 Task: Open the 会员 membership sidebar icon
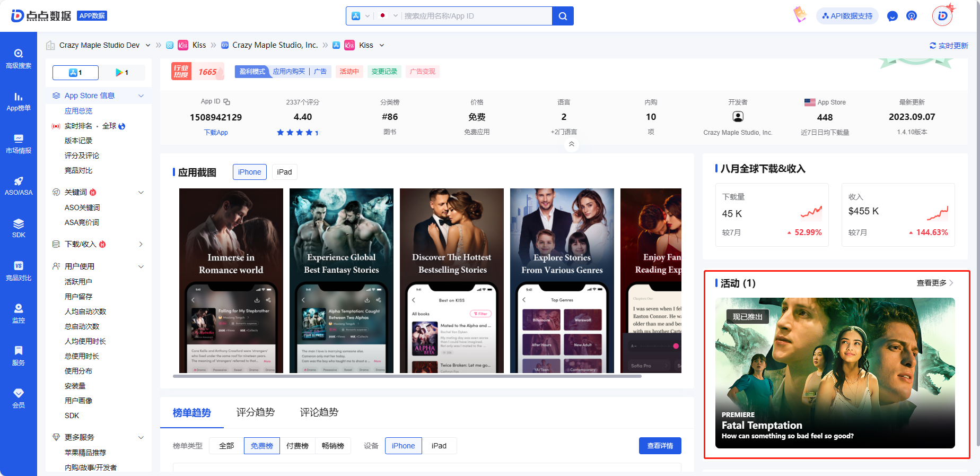[19, 399]
